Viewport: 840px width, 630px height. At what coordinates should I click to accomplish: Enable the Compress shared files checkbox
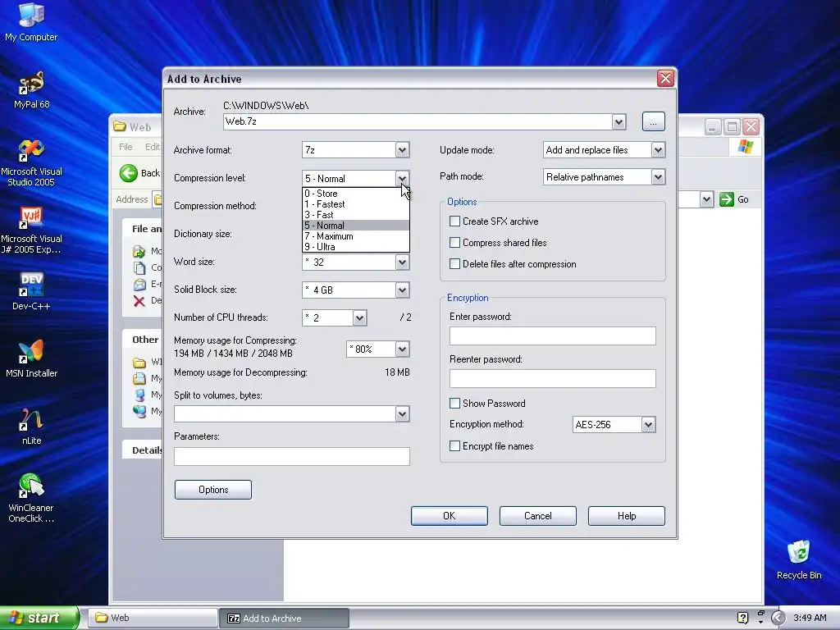pyautogui.click(x=454, y=243)
